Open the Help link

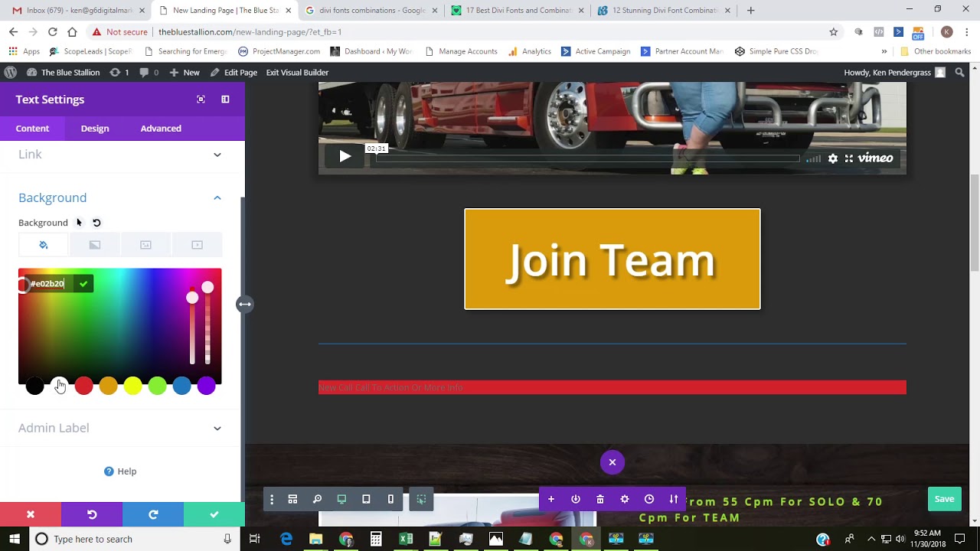[120, 471]
